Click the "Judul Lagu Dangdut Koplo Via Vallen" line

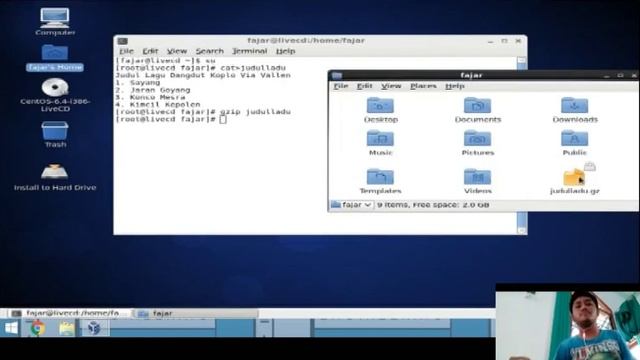pyautogui.click(x=203, y=75)
